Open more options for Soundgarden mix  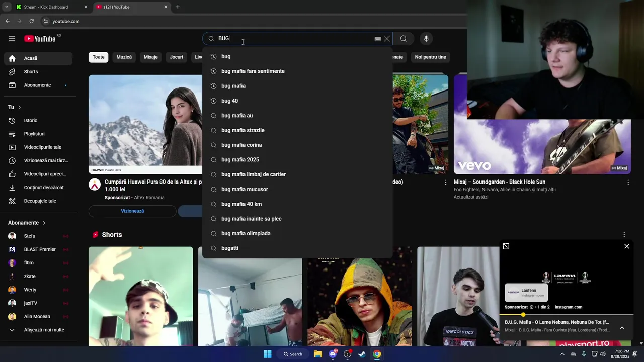pos(628,183)
